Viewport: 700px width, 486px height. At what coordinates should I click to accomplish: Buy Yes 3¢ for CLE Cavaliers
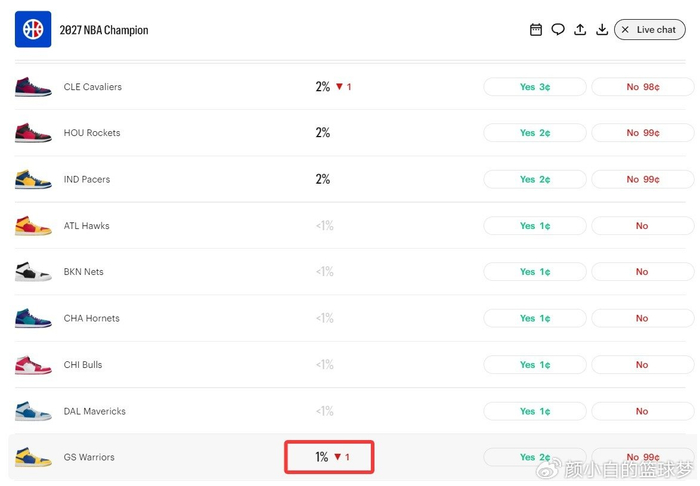click(535, 87)
